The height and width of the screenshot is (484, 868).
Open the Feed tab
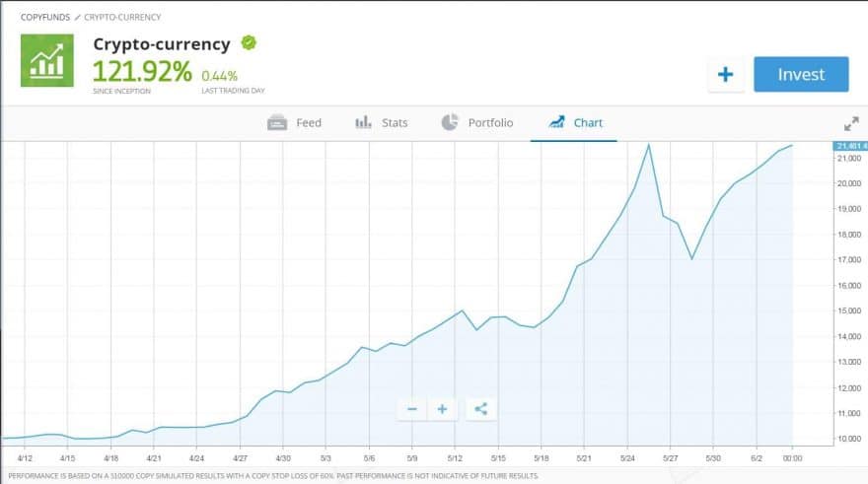point(295,123)
